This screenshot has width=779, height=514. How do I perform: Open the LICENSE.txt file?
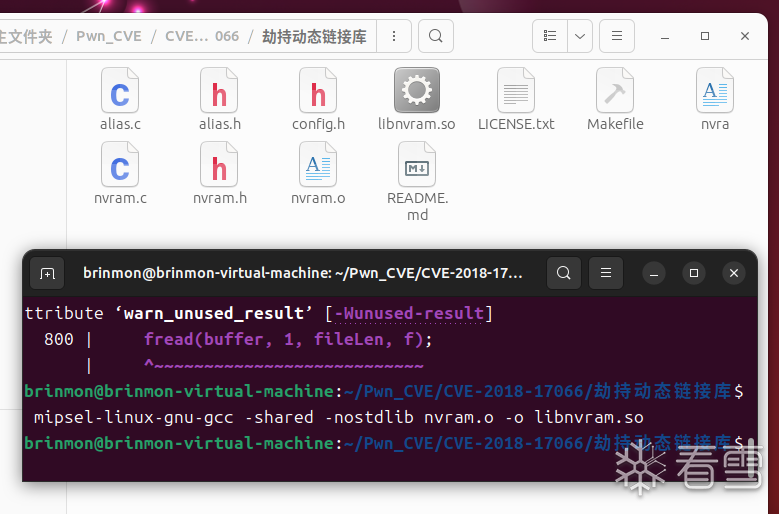(x=516, y=100)
